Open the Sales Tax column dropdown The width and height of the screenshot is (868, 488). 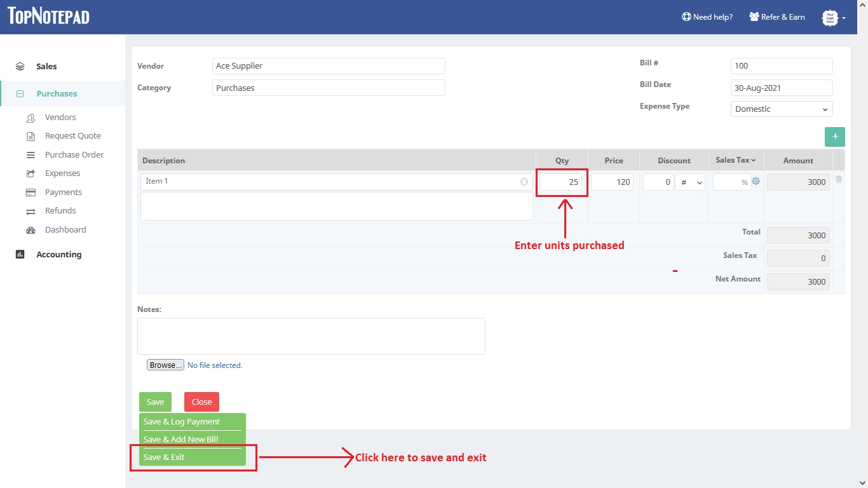tap(736, 160)
